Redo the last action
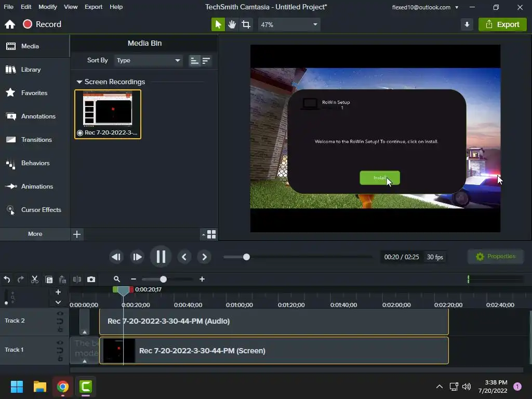532x399 pixels. pyautogui.click(x=20, y=279)
